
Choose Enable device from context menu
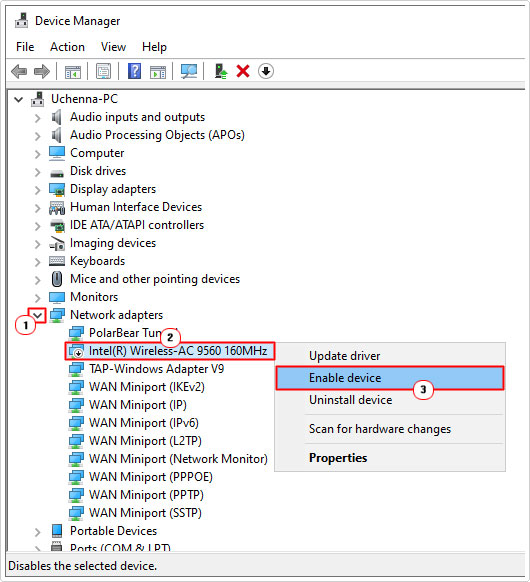pos(390,378)
